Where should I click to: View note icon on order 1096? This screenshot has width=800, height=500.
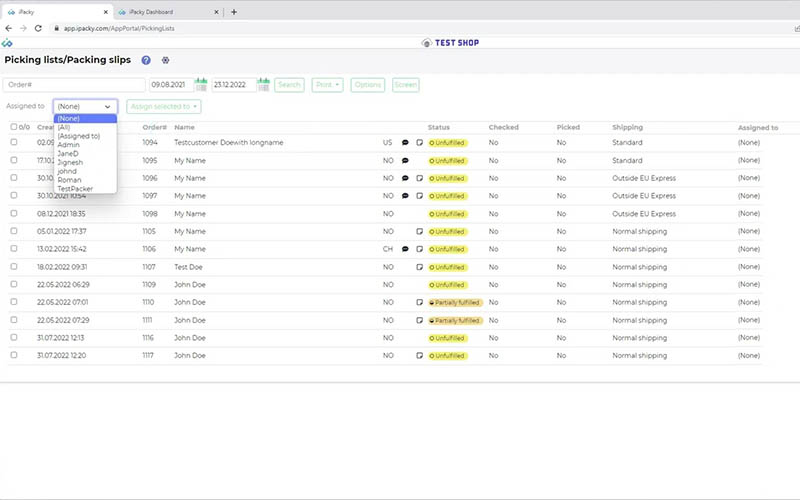coord(419,179)
